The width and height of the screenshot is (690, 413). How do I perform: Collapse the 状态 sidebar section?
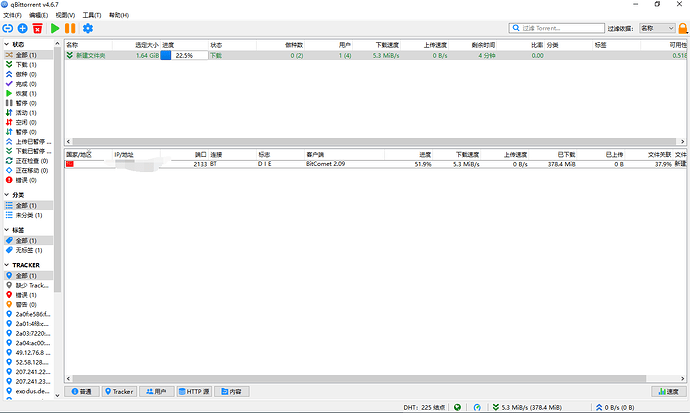(6, 45)
